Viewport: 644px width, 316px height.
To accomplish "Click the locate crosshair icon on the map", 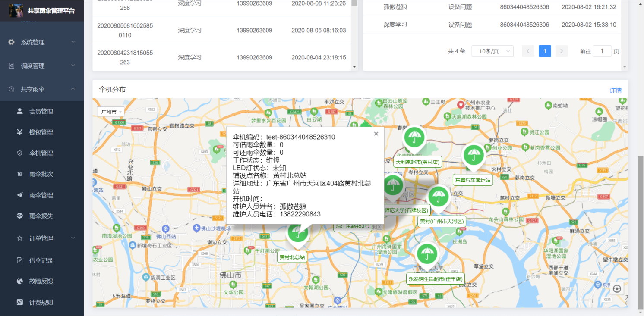I will click(x=616, y=288).
